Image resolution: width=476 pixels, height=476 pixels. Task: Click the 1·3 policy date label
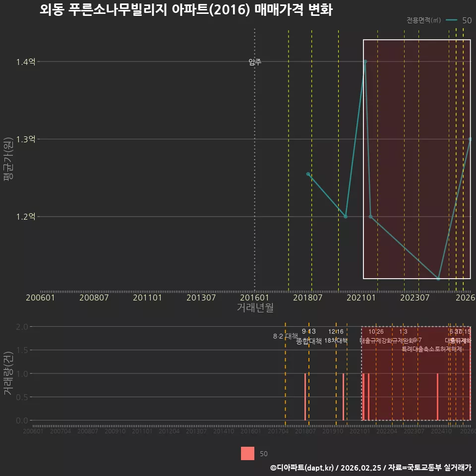(403, 332)
